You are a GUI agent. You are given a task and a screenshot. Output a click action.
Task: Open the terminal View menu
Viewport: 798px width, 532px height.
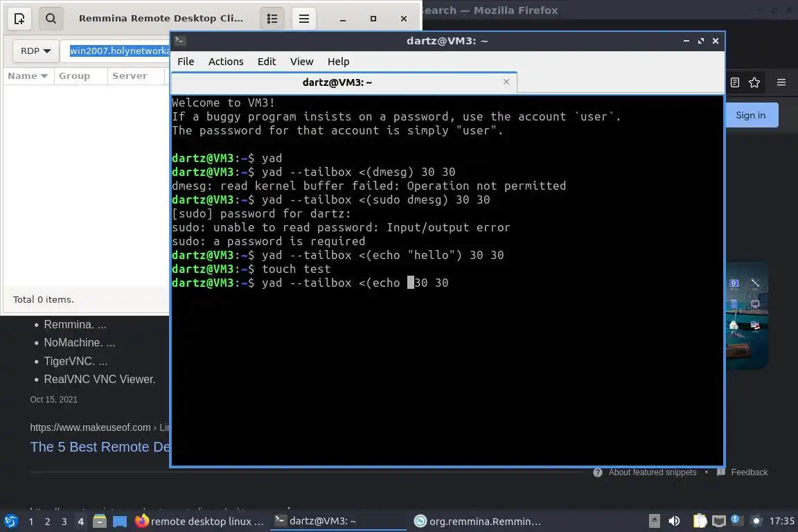(302, 62)
